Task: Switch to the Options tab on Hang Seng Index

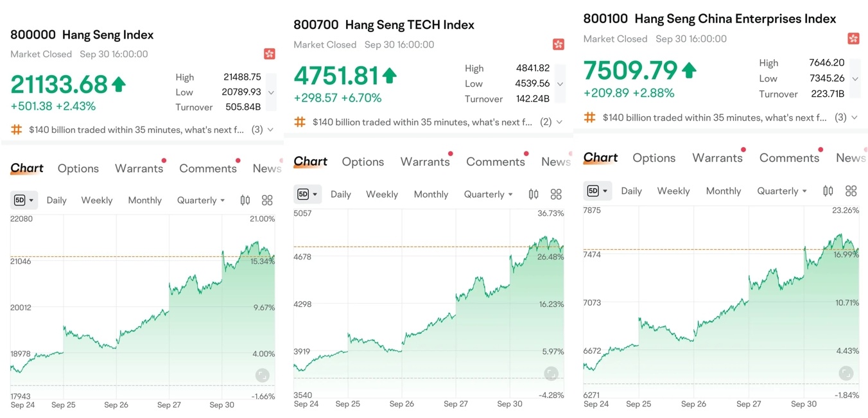Action: (x=78, y=168)
